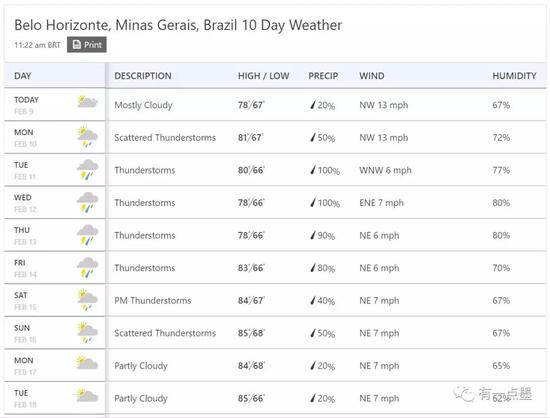Click the Mostly Cloudy icon for today
Screen dimensions: 550x418
pyautogui.click(x=87, y=102)
